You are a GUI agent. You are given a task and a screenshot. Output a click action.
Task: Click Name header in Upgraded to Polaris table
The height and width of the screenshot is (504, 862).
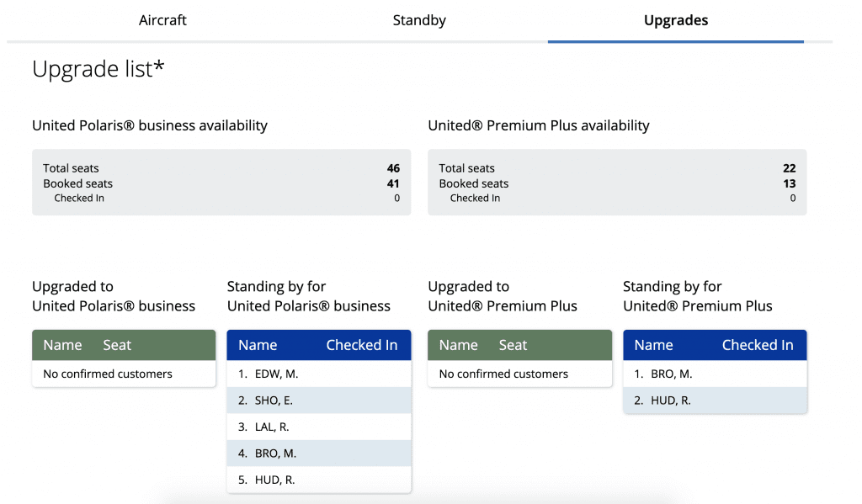click(x=62, y=345)
